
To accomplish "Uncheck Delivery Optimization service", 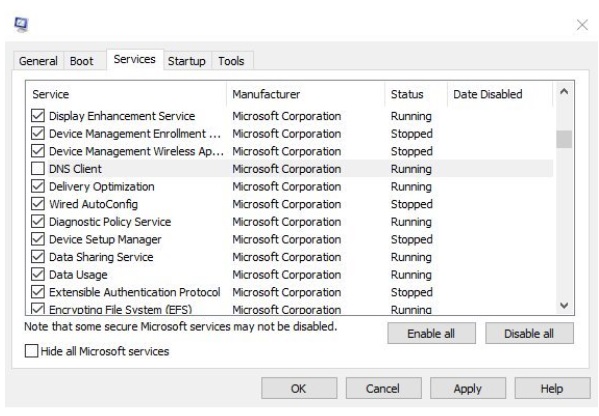I will coord(38,186).
